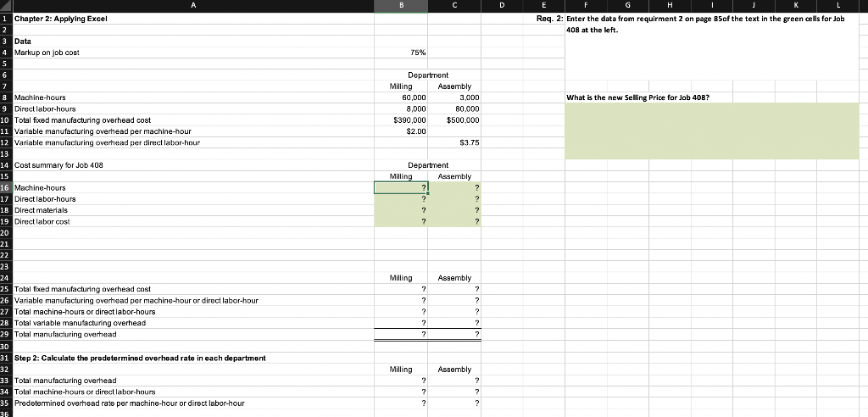Click the 80,000 direct labor-hours cell
868x417 pixels.
click(454, 109)
